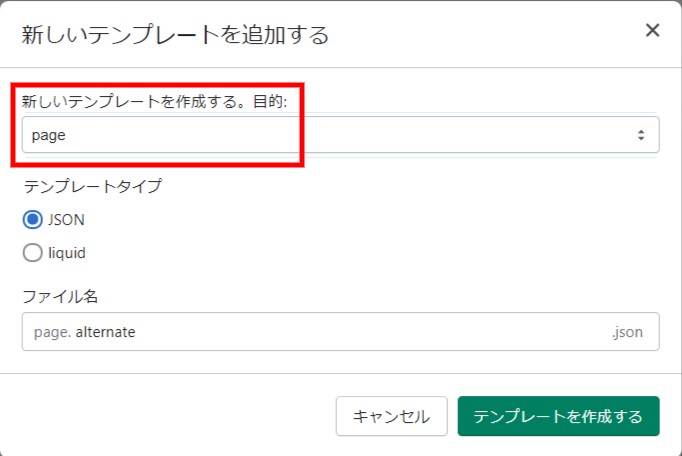Click the テンプレートを作成する button

tap(558, 416)
